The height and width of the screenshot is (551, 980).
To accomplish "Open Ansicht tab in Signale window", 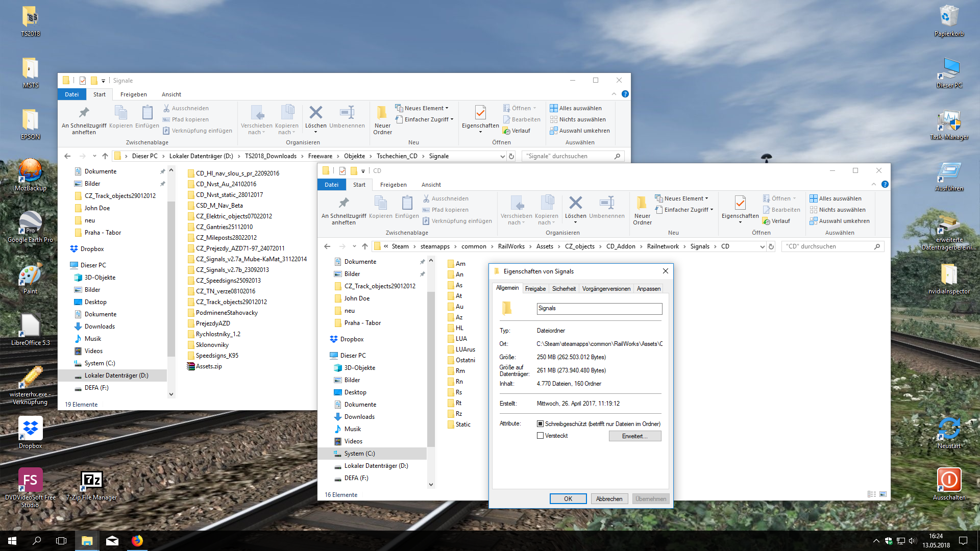I will 171,94.
